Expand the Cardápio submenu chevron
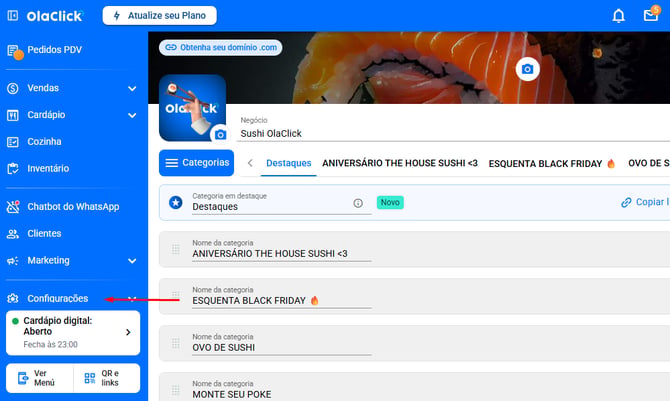The height and width of the screenshot is (401, 670). (x=132, y=115)
